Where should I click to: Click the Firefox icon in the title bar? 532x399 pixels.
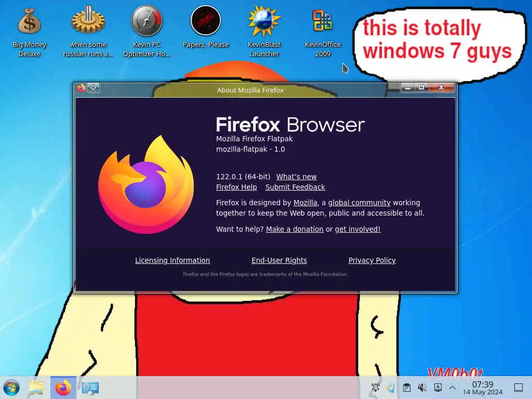81,88
